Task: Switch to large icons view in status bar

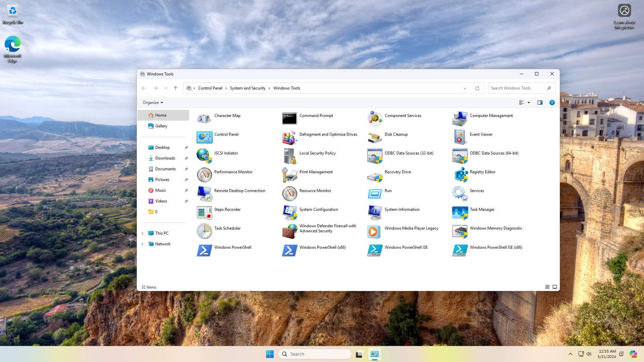Action: [555, 287]
